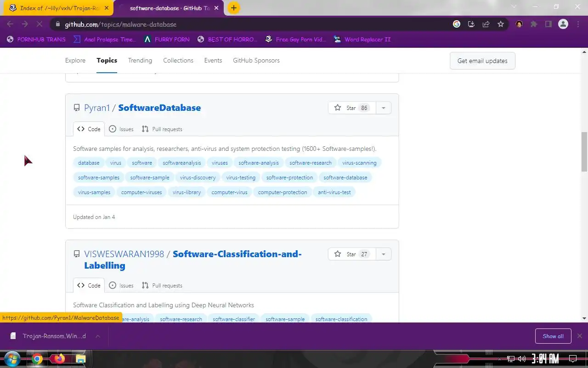Screen dimensions: 588x368
Task: Click Show all downloads button
Action: point(553,336)
